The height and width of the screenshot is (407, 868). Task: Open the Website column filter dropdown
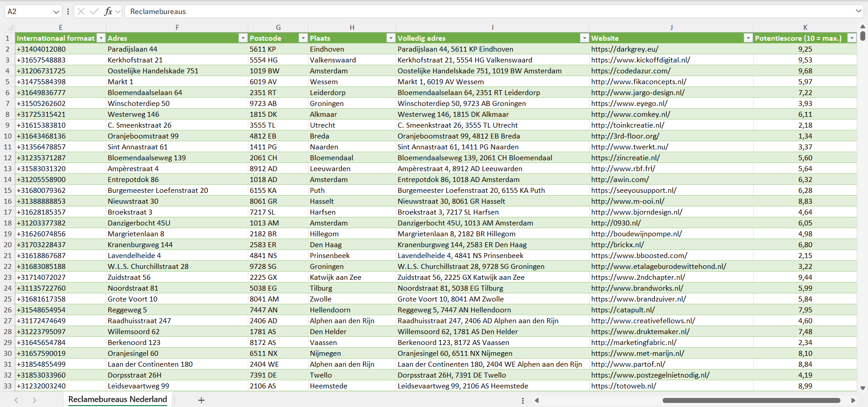(x=748, y=38)
